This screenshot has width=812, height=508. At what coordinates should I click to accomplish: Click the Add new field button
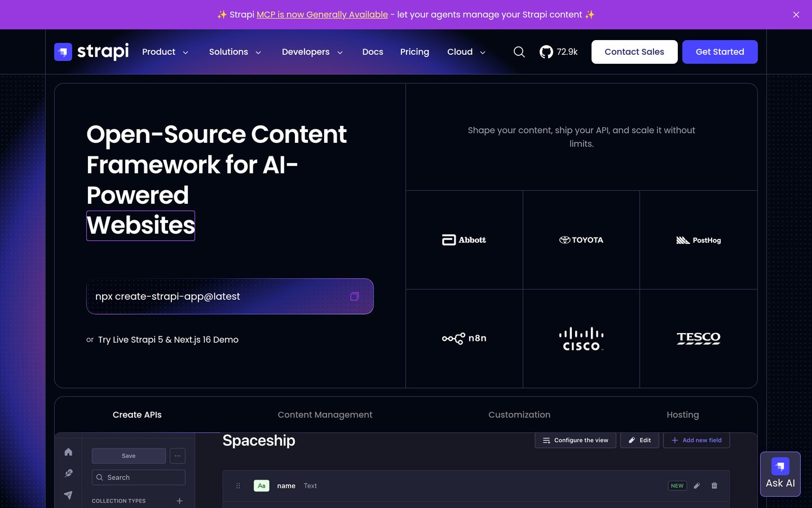click(696, 440)
